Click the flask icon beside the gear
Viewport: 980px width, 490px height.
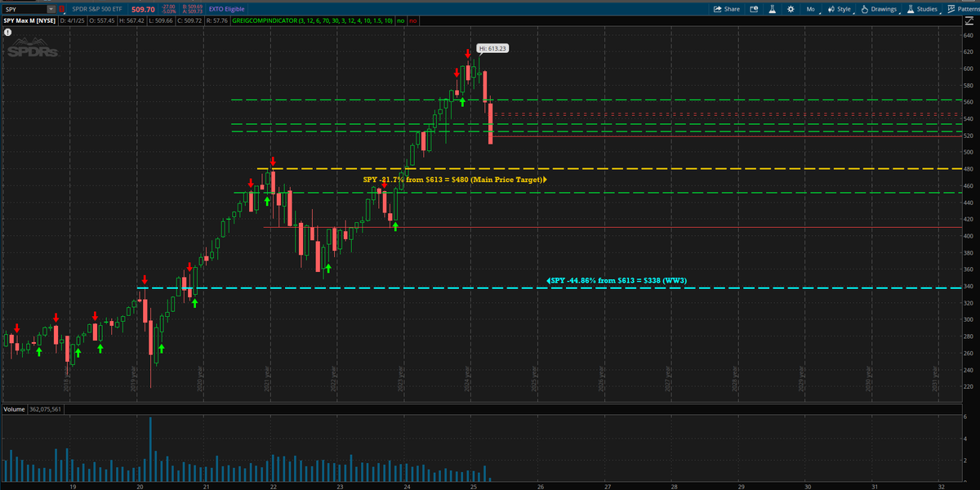pyautogui.click(x=772, y=9)
